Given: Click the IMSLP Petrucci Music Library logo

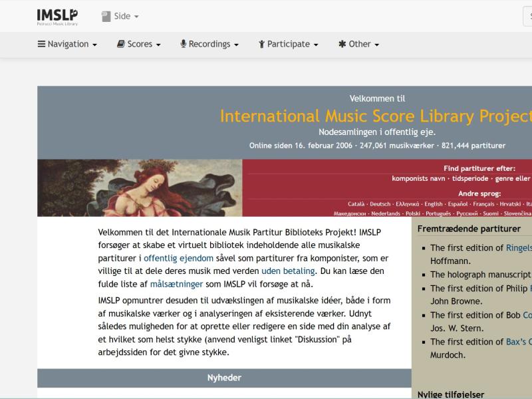Looking at the screenshot, I should (x=57, y=17).
